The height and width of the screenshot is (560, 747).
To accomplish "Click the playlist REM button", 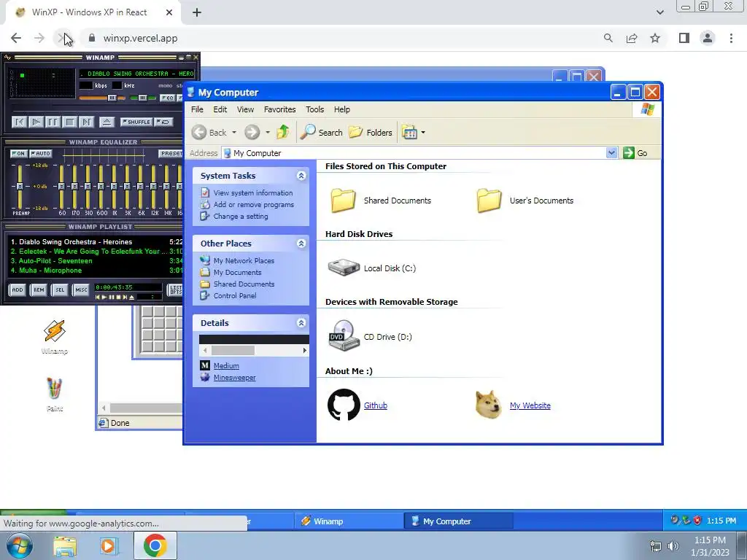I will tap(39, 289).
